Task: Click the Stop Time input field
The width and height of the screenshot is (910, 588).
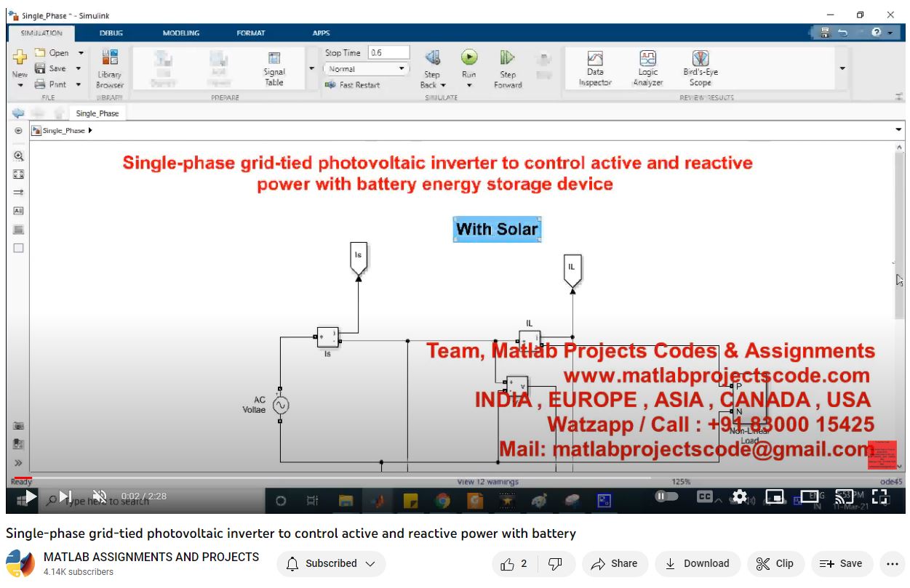Action: click(x=388, y=53)
